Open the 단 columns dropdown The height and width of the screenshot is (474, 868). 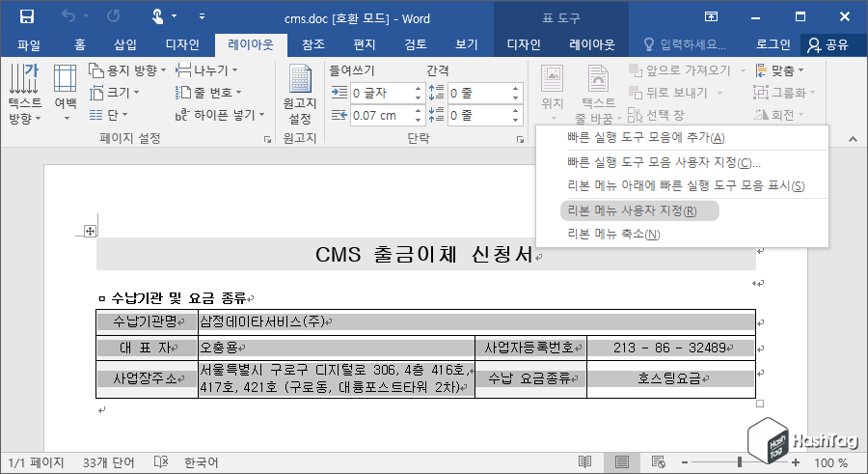108,115
